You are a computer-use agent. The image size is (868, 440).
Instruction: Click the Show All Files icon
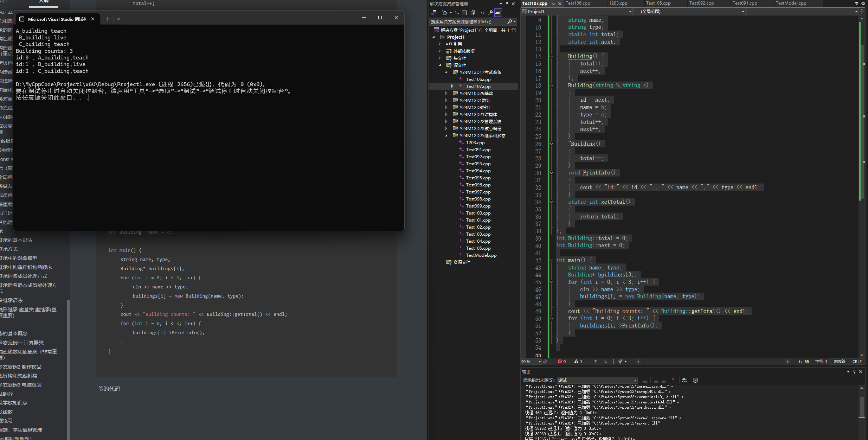click(x=472, y=13)
